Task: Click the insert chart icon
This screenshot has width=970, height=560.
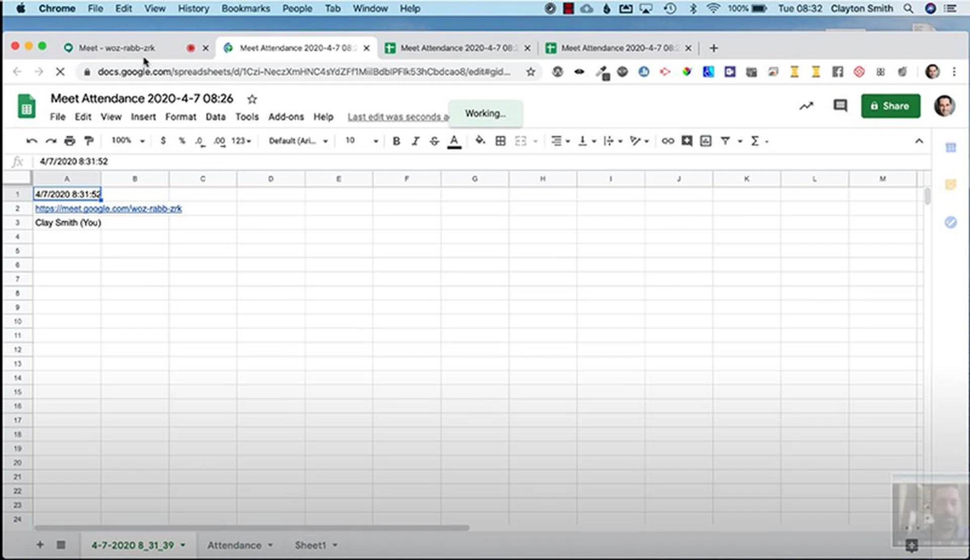Action: (706, 141)
